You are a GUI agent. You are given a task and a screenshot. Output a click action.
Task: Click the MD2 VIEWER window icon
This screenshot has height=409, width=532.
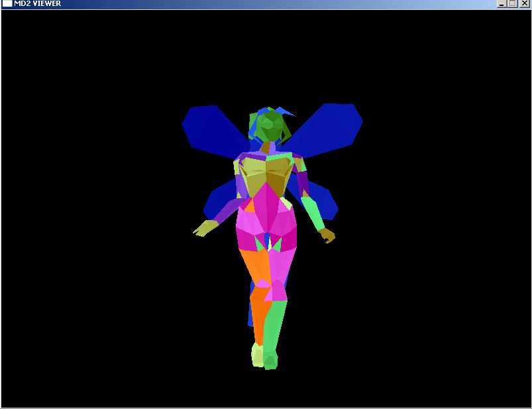[7, 3]
